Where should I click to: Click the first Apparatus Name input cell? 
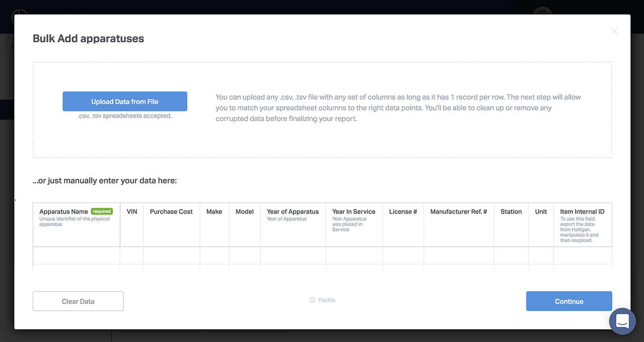pyautogui.click(x=76, y=256)
